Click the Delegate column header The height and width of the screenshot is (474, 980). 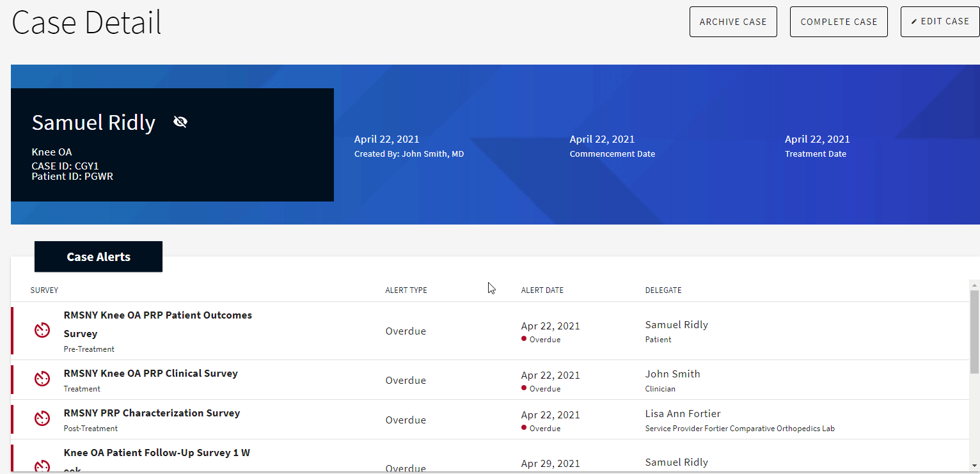[x=663, y=290]
